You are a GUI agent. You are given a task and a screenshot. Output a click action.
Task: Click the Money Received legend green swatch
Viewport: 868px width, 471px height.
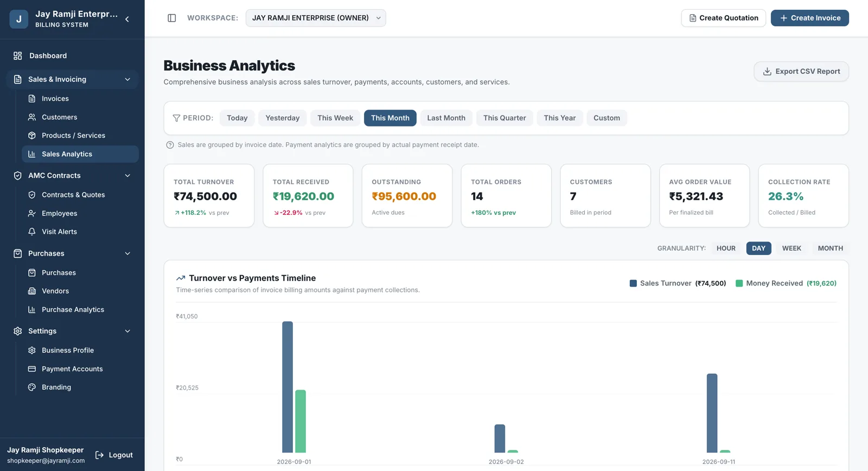pos(739,283)
